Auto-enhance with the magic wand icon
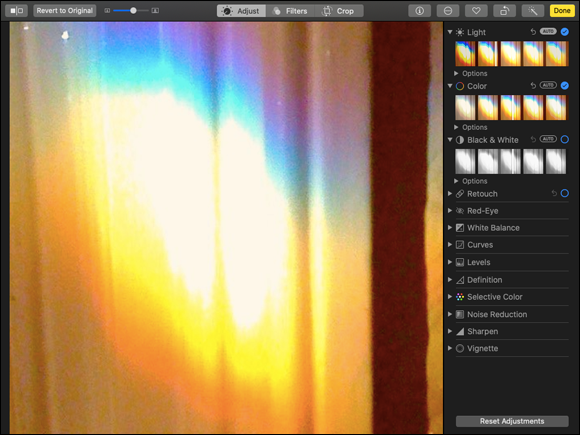Screen dimensions: 580x435 coord(533,11)
